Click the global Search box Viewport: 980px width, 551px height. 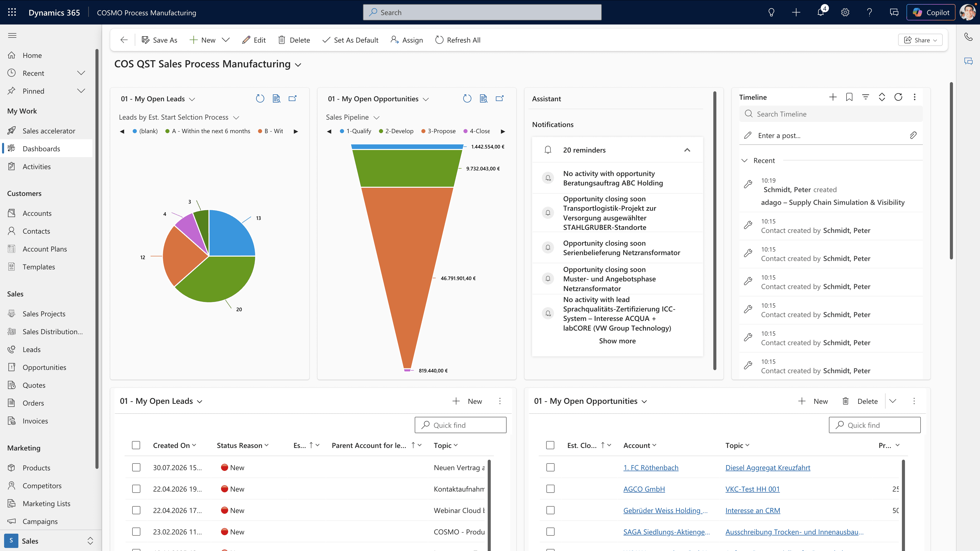(x=482, y=12)
